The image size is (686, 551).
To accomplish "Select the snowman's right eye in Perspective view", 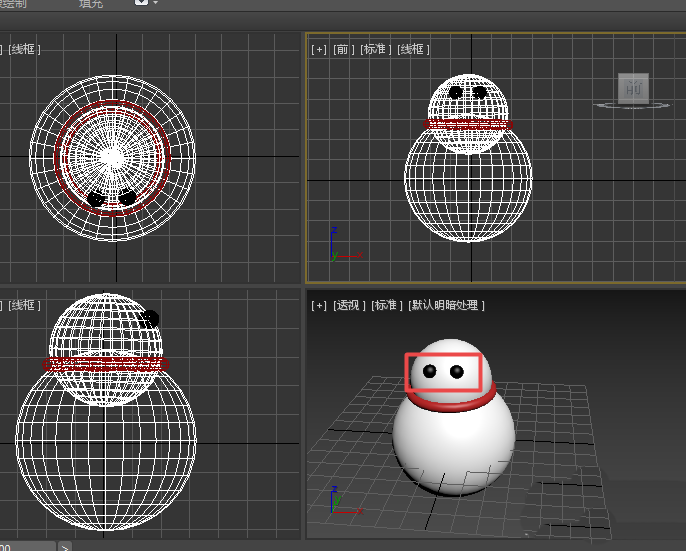I will (457, 372).
